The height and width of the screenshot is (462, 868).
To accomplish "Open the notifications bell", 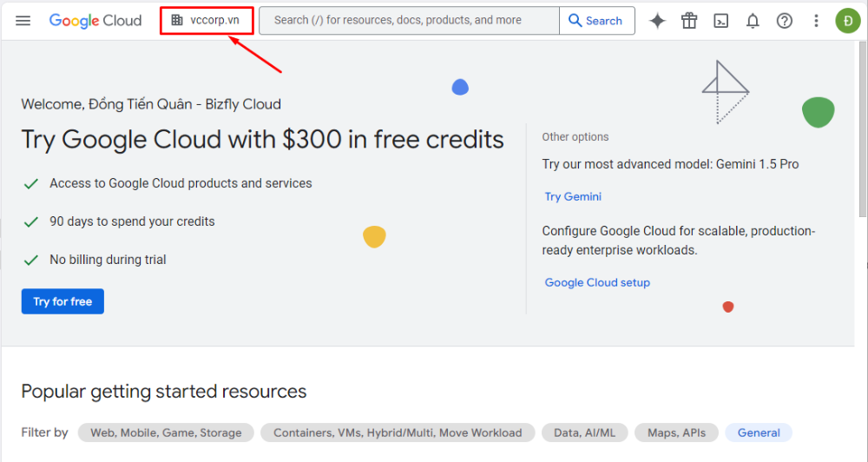I will pos(753,21).
